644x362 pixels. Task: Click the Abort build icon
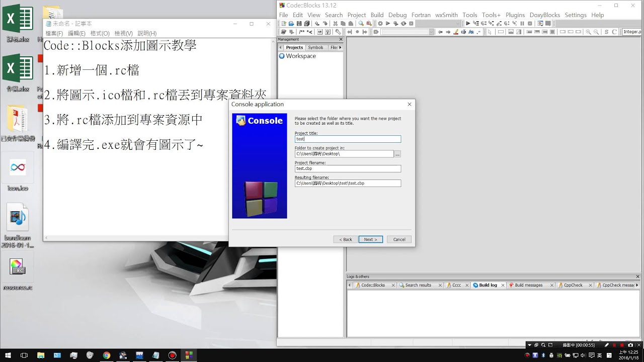tap(411, 23)
